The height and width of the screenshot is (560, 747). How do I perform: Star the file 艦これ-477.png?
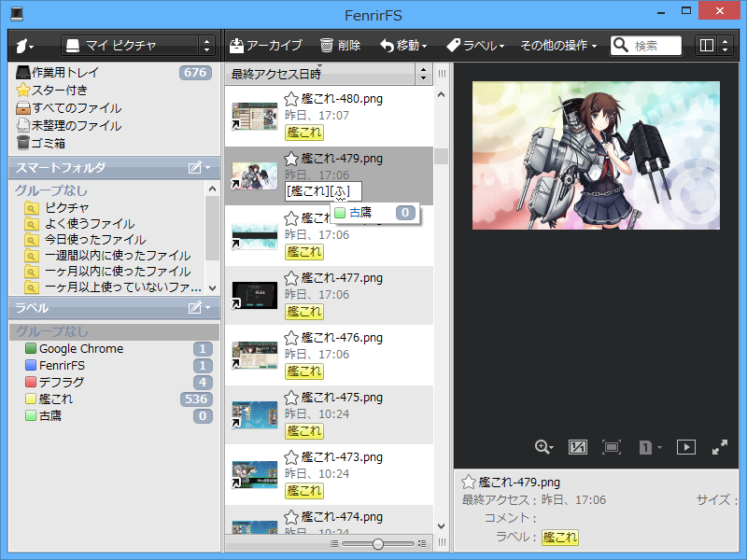point(291,278)
